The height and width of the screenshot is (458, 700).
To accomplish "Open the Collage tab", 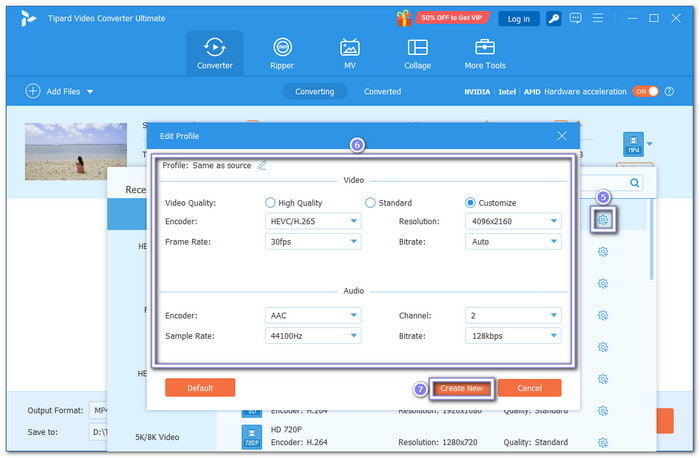I will [417, 53].
